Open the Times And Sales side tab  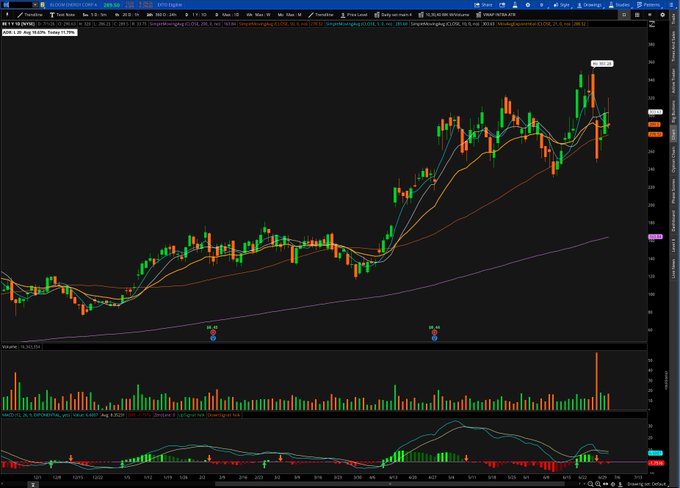click(x=673, y=45)
